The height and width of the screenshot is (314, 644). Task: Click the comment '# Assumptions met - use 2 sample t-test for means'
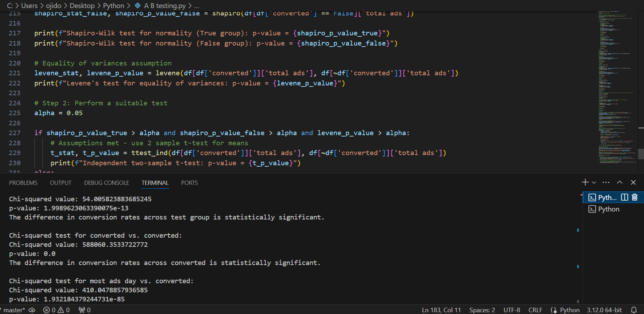pyautogui.click(x=149, y=143)
